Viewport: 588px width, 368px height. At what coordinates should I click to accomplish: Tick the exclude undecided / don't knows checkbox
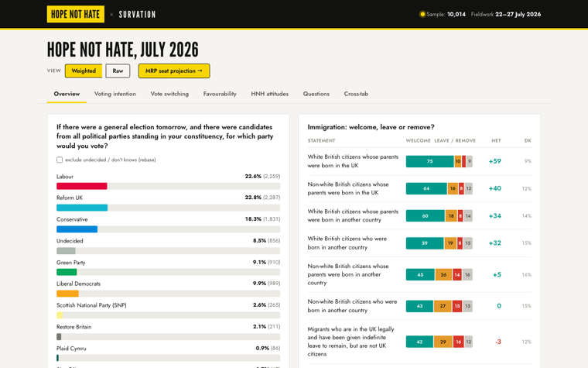point(60,160)
